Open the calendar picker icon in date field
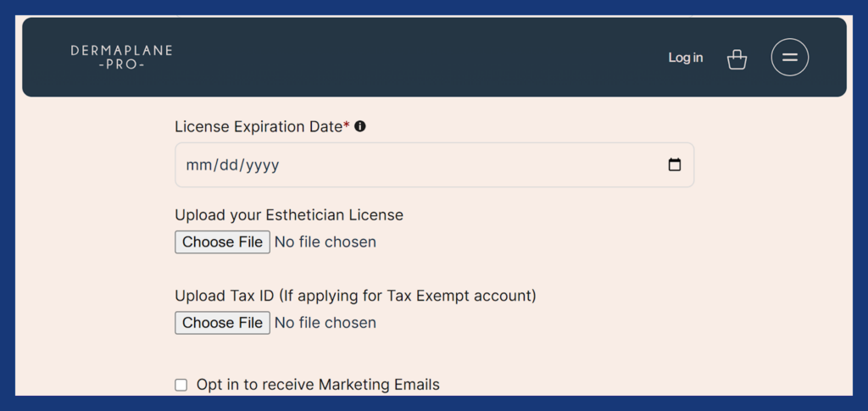 pyautogui.click(x=674, y=165)
